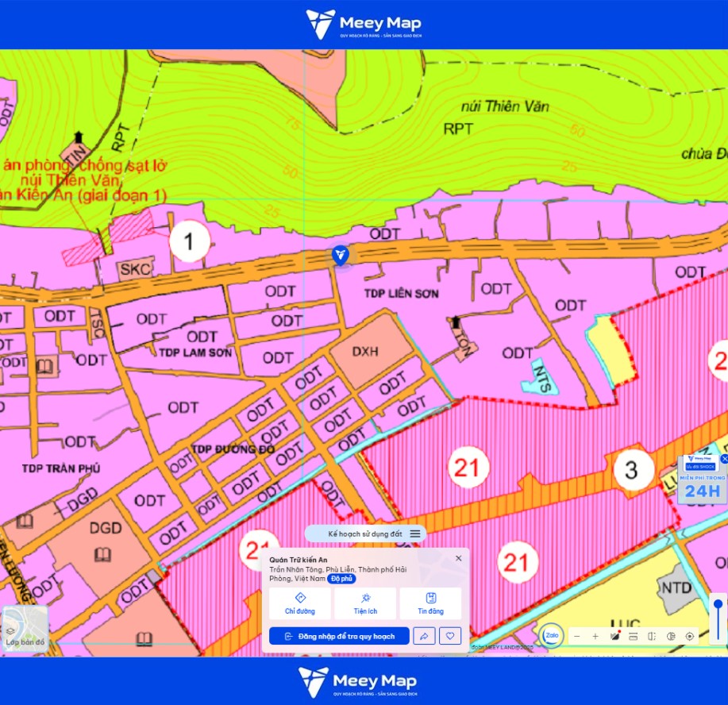Close the 24H promo banner
Viewport: 728px width, 705px height.
coord(724,459)
